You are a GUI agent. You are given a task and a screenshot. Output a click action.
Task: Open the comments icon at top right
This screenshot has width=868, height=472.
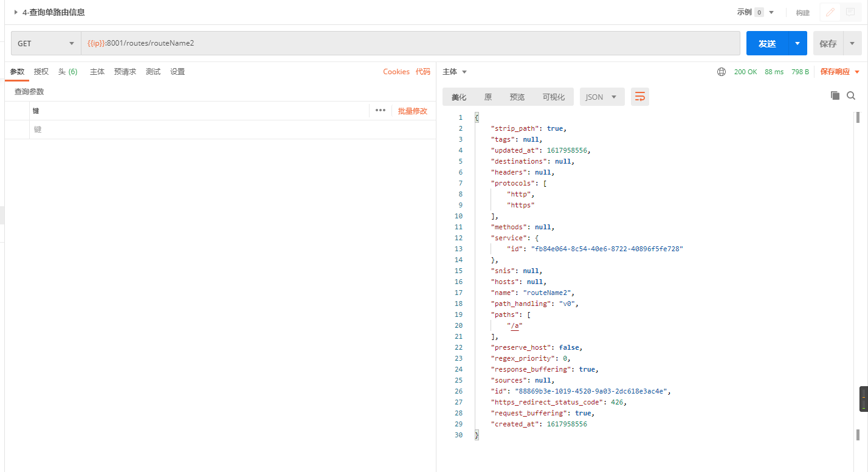[x=850, y=12]
